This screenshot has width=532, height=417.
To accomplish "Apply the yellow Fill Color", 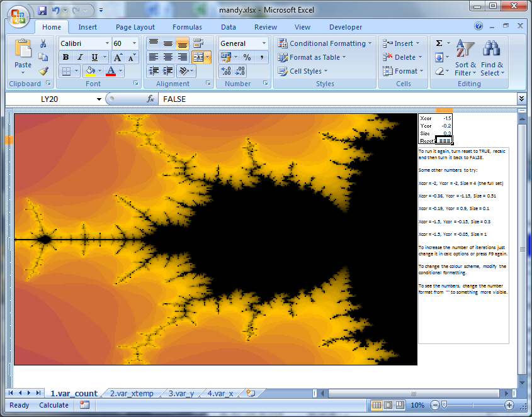I will 90,71.
